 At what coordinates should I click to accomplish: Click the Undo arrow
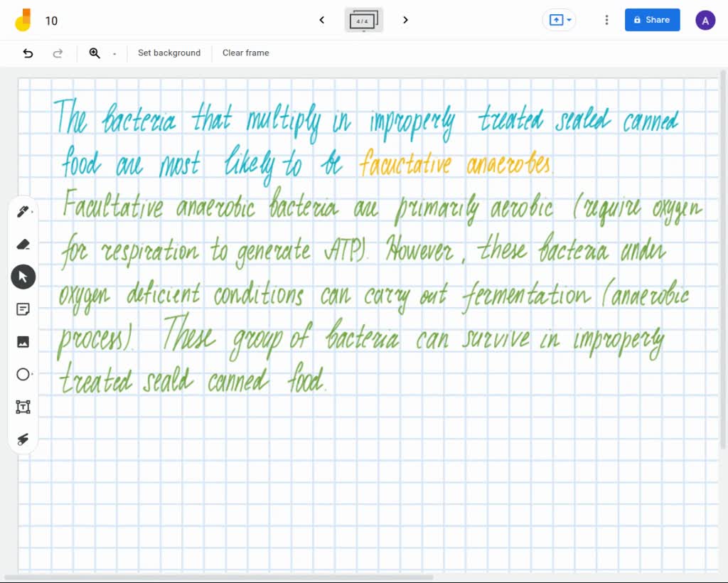tap(28, 53)
